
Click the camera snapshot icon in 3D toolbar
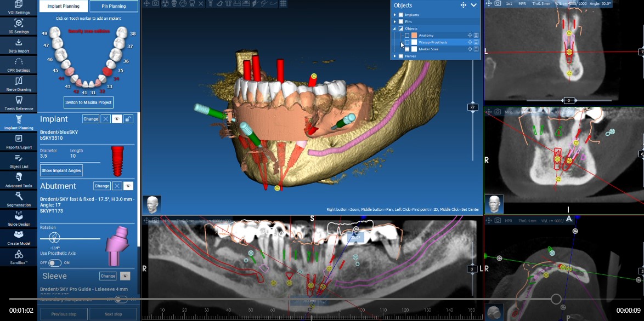(x=156, y=4)
